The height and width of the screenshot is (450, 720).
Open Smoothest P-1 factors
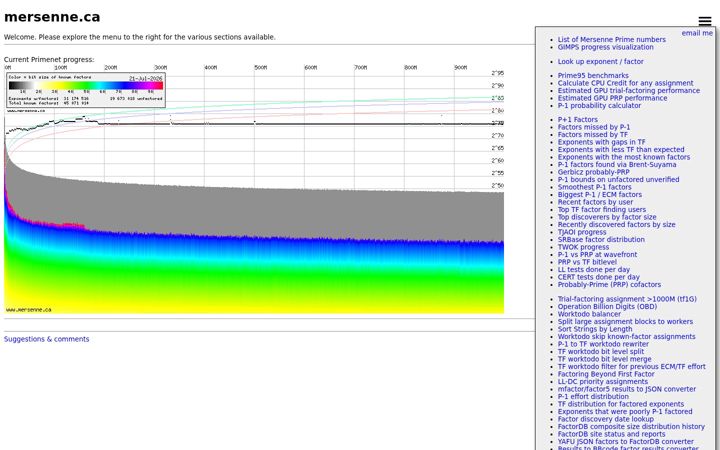[595, 187]
